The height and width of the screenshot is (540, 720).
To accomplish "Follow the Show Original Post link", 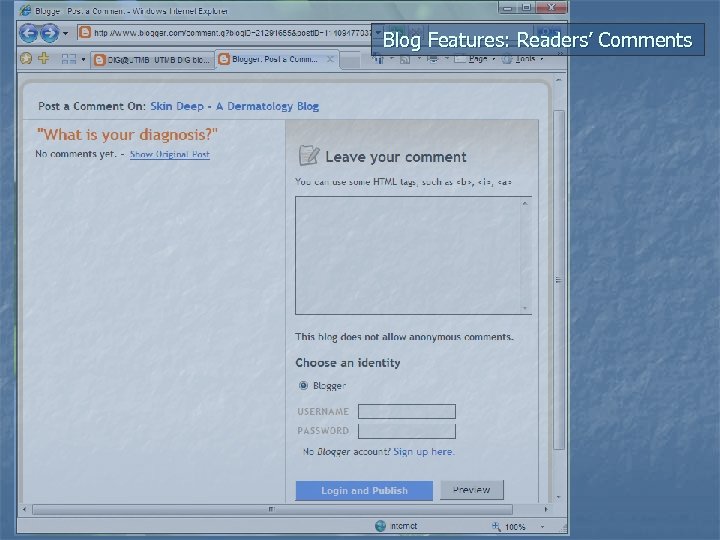I will click(170, 154).
